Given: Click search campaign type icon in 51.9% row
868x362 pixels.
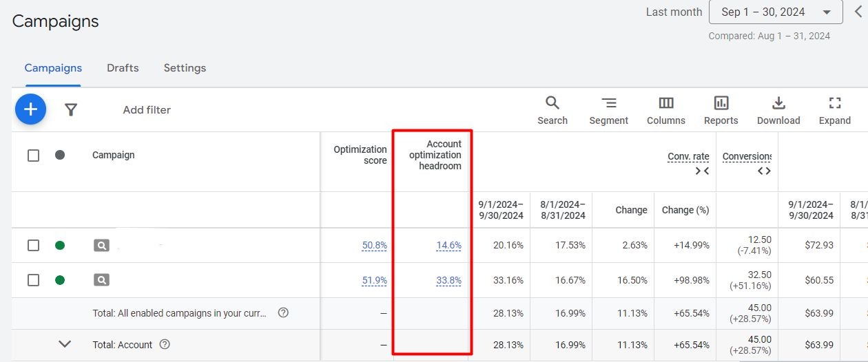Looking at the screenshot, I should tap(101, 280).
